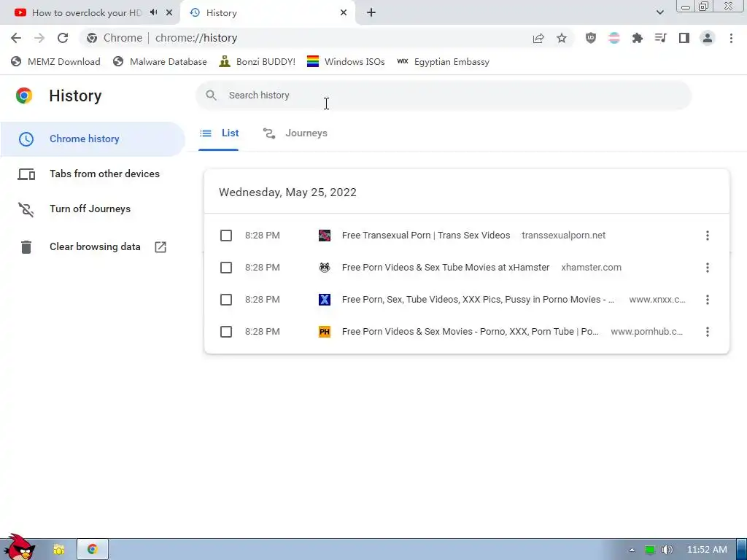Screen dimensions: 747x560
Task: Open actions menu for xhamster.com entry
Action: (x=708, y=268)
